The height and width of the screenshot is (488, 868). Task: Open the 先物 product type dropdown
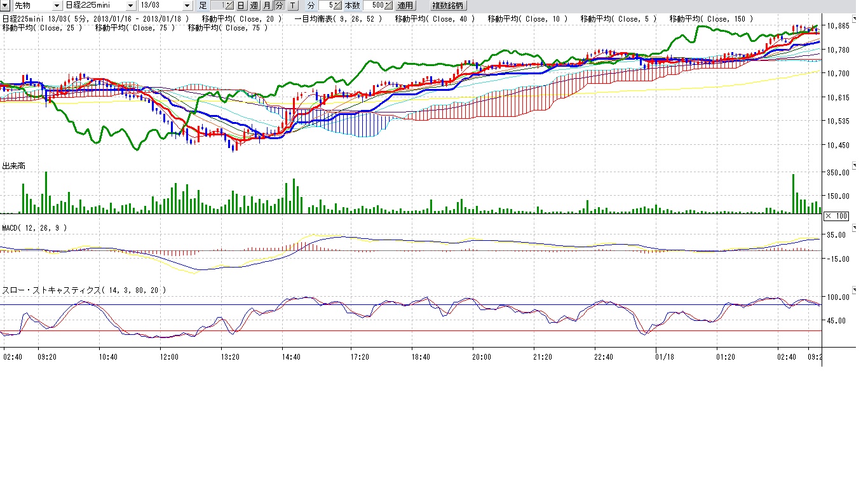[x=57, y=5]
